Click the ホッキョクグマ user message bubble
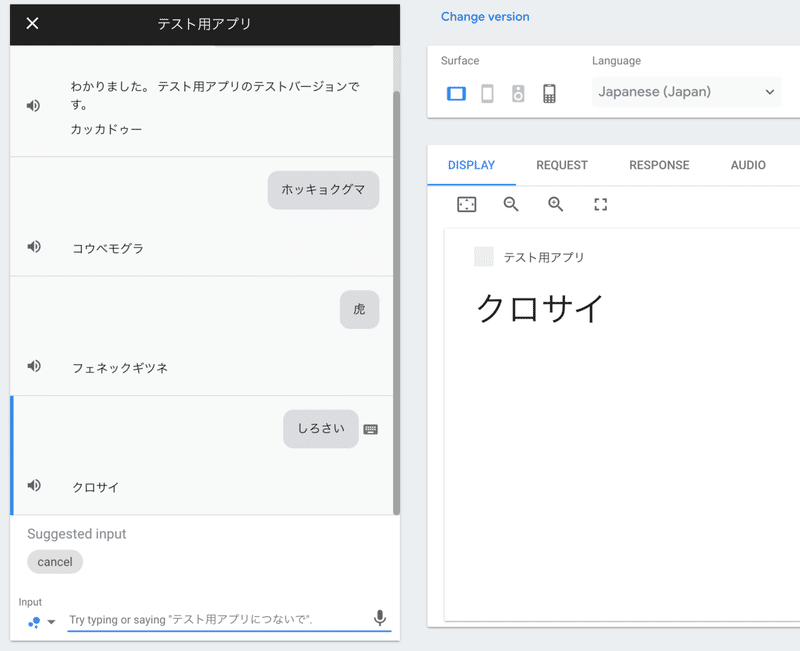 [x=323, y=190]
